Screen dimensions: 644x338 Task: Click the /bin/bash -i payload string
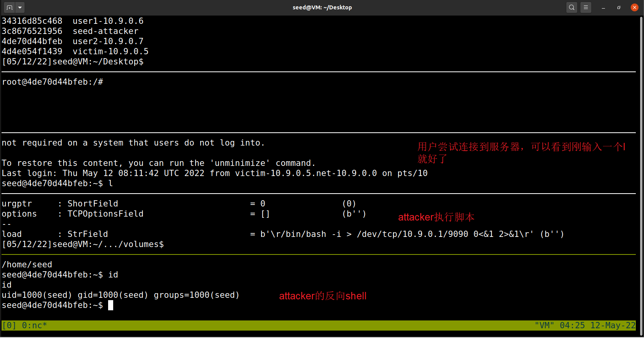click(397, 234)
